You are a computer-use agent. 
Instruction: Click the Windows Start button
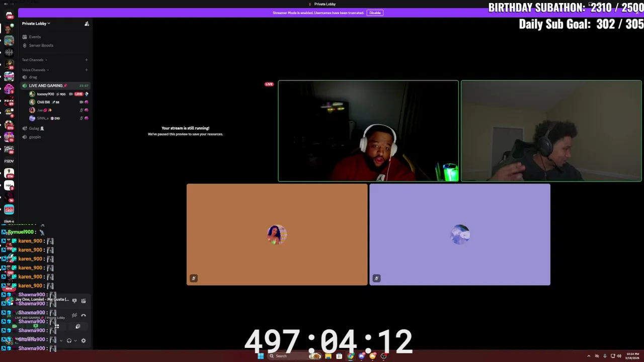[x=261, y=356]
